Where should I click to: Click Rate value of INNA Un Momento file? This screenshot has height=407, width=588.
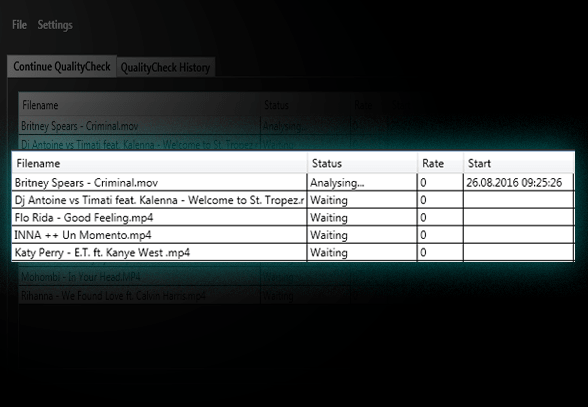[x=440, y=235]
